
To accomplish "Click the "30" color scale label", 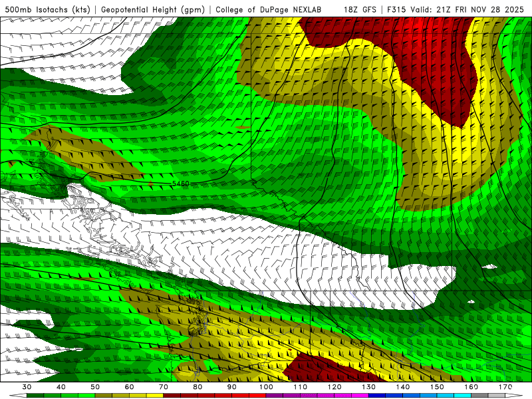I will tap(27, 387).
